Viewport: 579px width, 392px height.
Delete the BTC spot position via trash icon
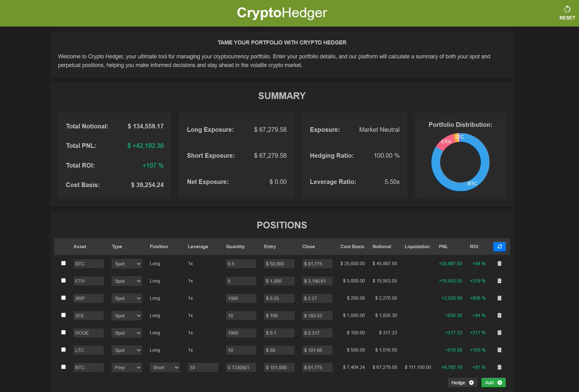point(499,263)
